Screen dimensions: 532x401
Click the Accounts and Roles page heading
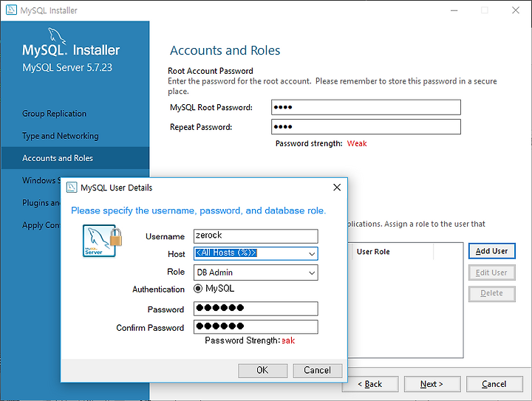tap(225, 50)
